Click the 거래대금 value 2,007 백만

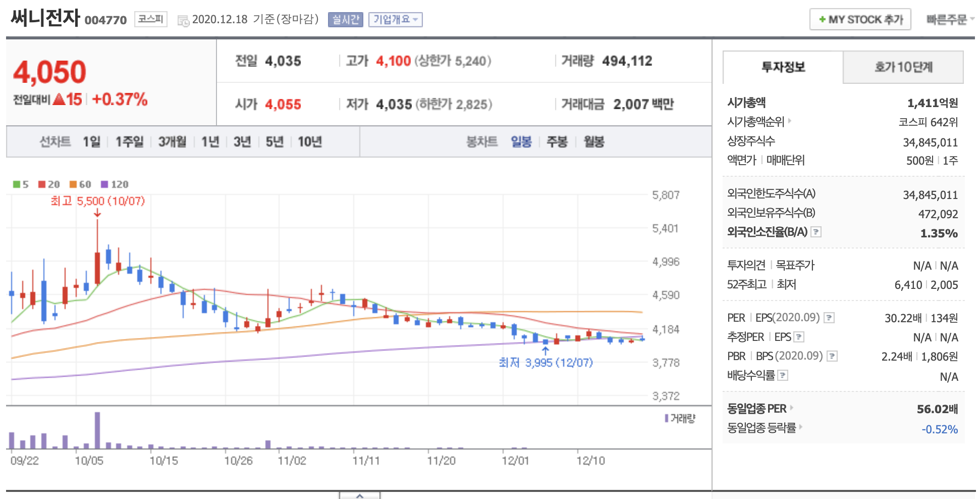[644, 105]
